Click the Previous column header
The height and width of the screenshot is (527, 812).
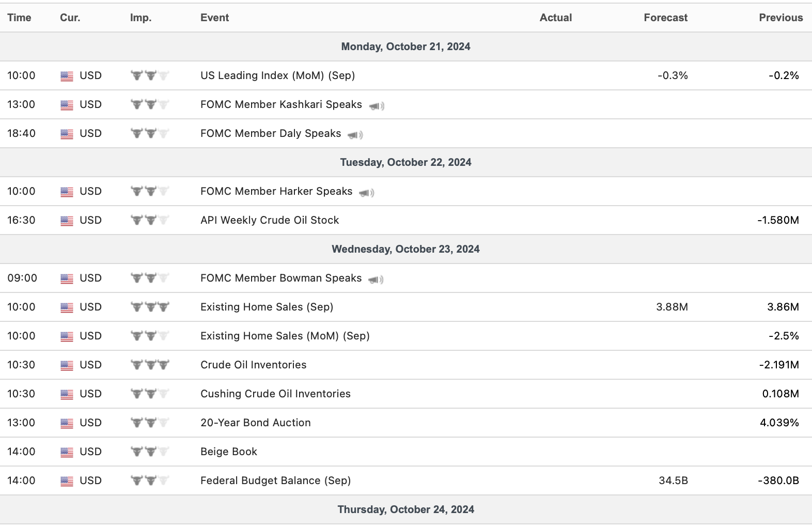coord(780,18)
